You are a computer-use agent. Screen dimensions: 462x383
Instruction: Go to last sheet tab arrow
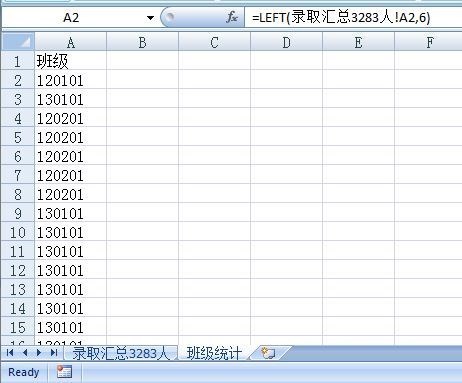54,353
